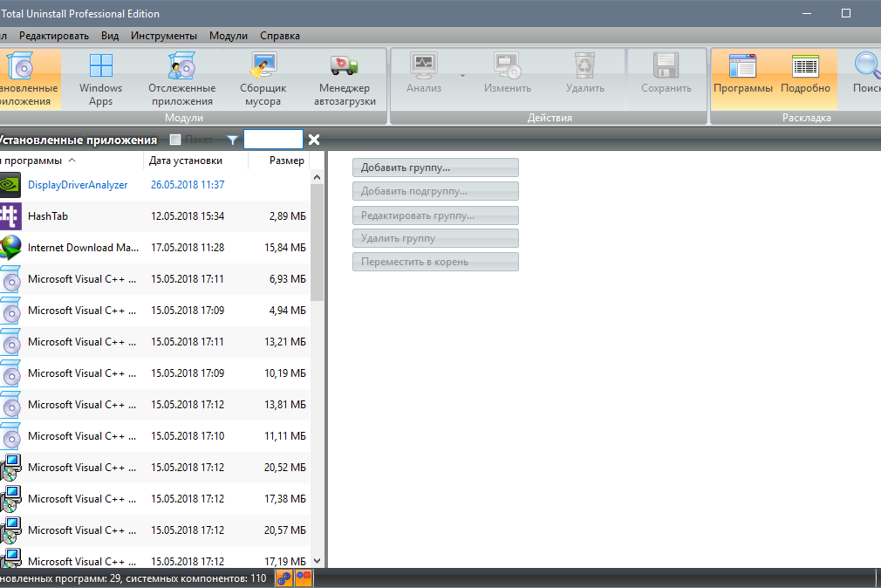Click the Редактировать группу... button

coord(435,215)
